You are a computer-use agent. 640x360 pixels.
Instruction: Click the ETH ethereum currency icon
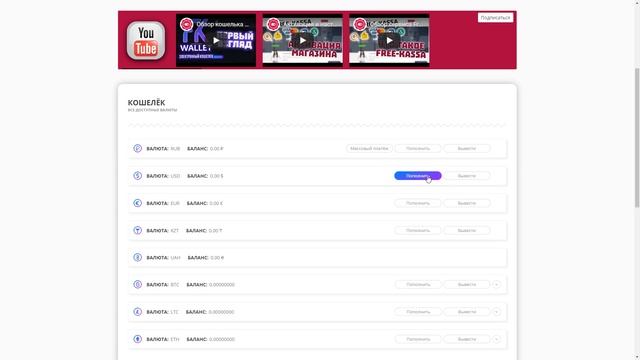(138, 339)
